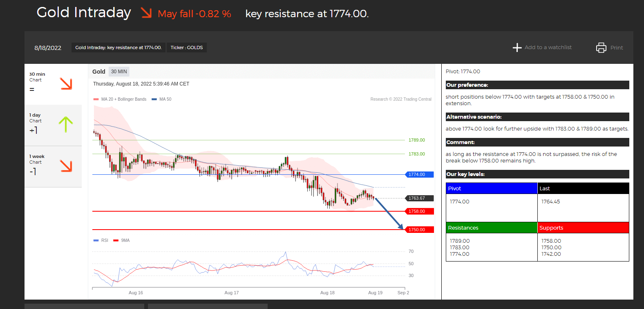Click the plus icon for watchlist
The image size is (644, 309).
pyautogui.click(x=517, y=47)
